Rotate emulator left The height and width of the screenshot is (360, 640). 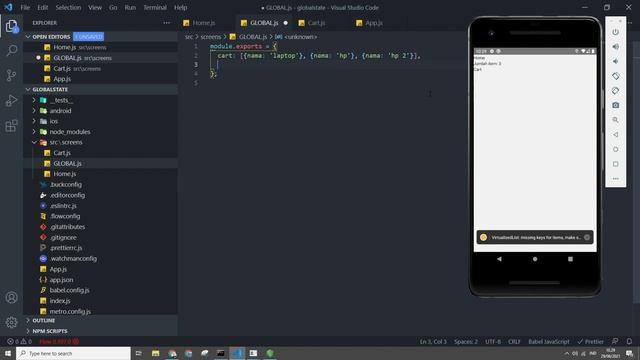(x=616, y=76)
